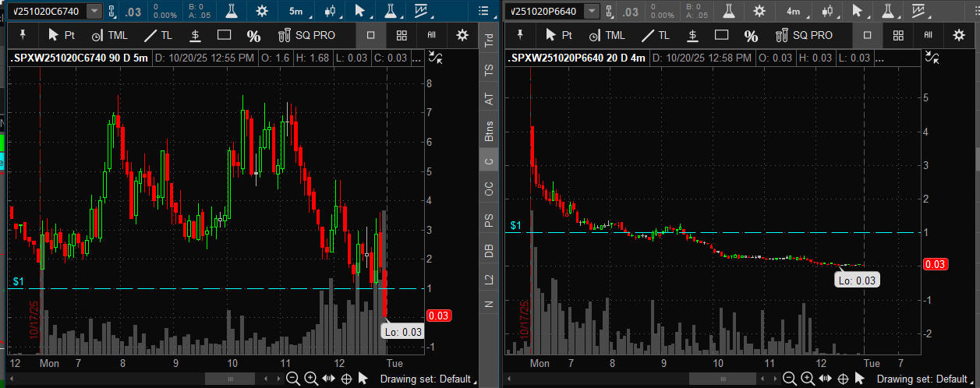Image resolution: width=980 pixels, height=388 pixels.
Task: Toggle the All drawings button in left chart
Action: (x=431, y=35)
